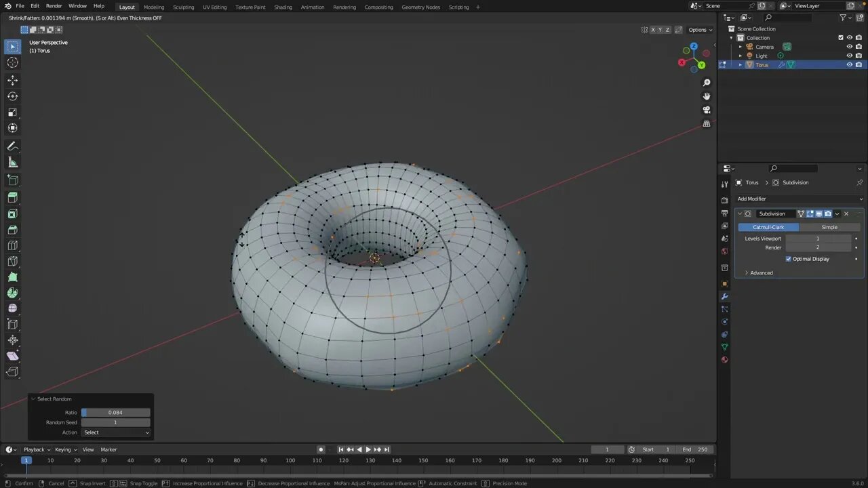Select the Shrink/Fatten tool

[x=12, y=340]
